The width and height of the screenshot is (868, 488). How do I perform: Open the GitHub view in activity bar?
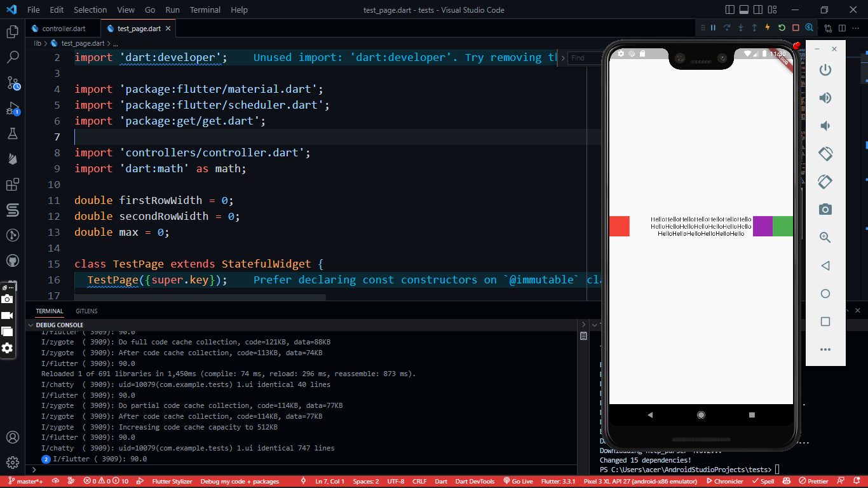coord(12,261)
